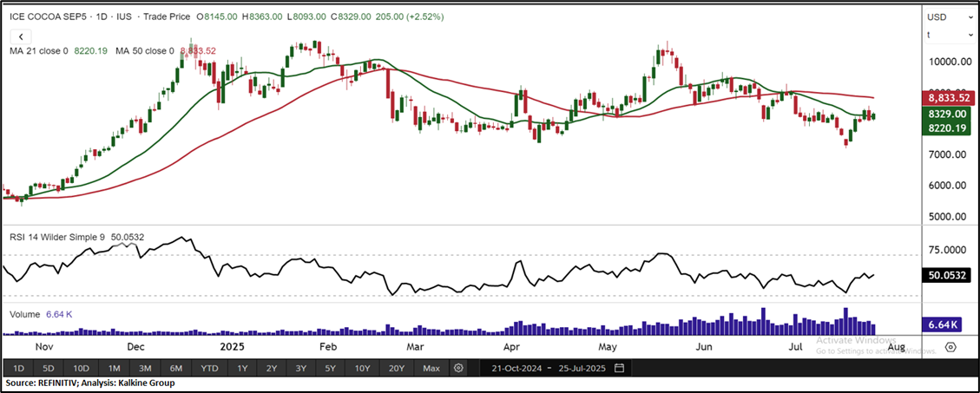Edit the end date 25-Jul-2025

(x=582, y=368)
